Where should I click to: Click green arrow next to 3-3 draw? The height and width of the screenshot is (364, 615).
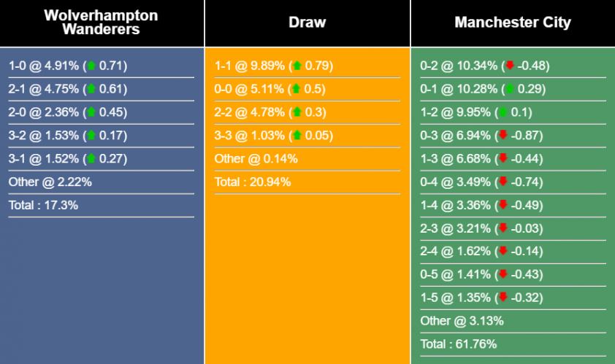pos(297,136)
